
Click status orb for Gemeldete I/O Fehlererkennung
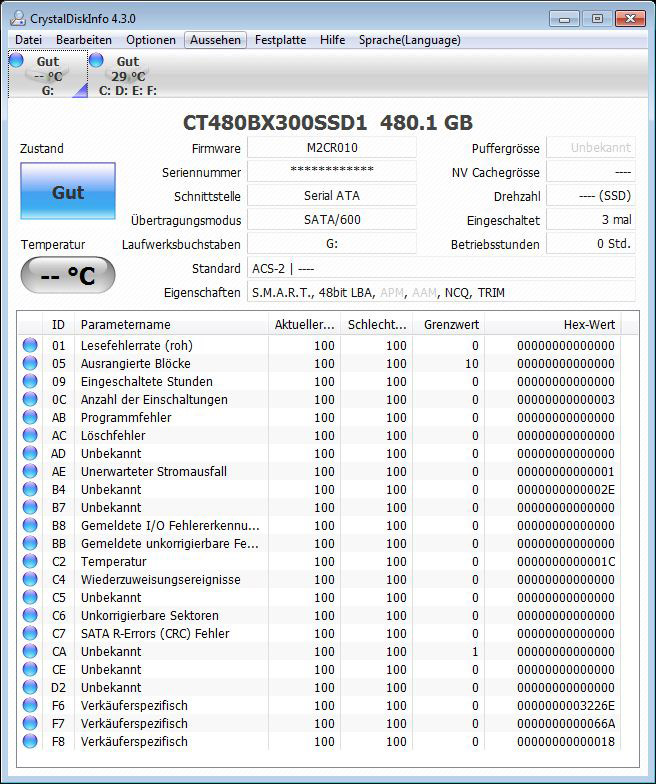click(x=30, y=525)
